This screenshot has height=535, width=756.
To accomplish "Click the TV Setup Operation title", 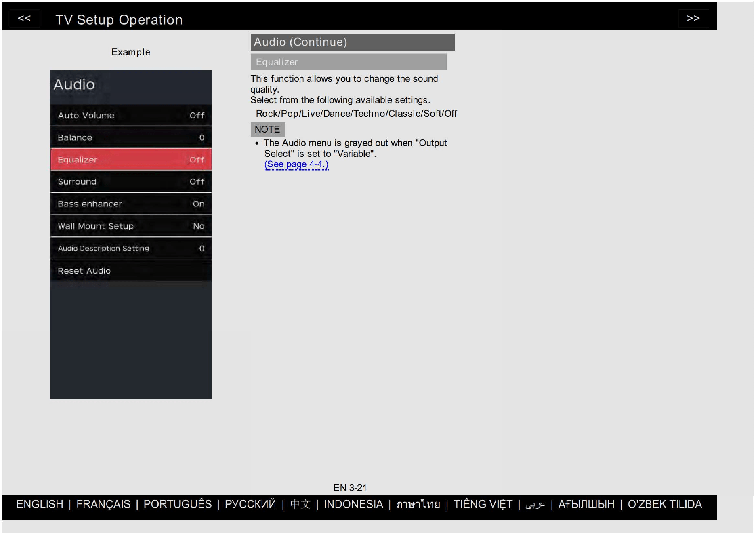I will [119, 19].
